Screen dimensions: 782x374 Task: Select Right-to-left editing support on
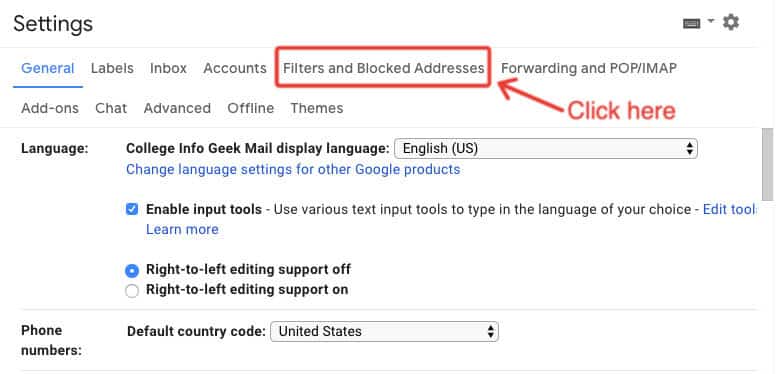pyautogui.click(x=132, y=290)
